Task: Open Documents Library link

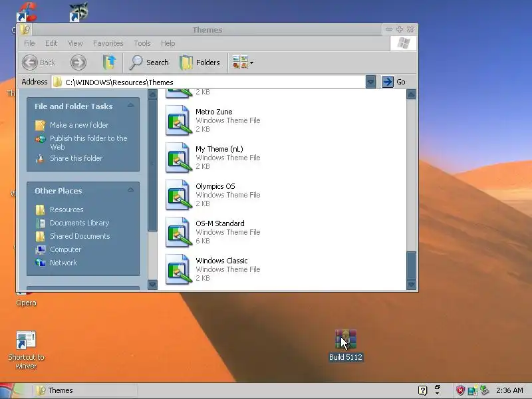Action: click(x=79, y=223)
